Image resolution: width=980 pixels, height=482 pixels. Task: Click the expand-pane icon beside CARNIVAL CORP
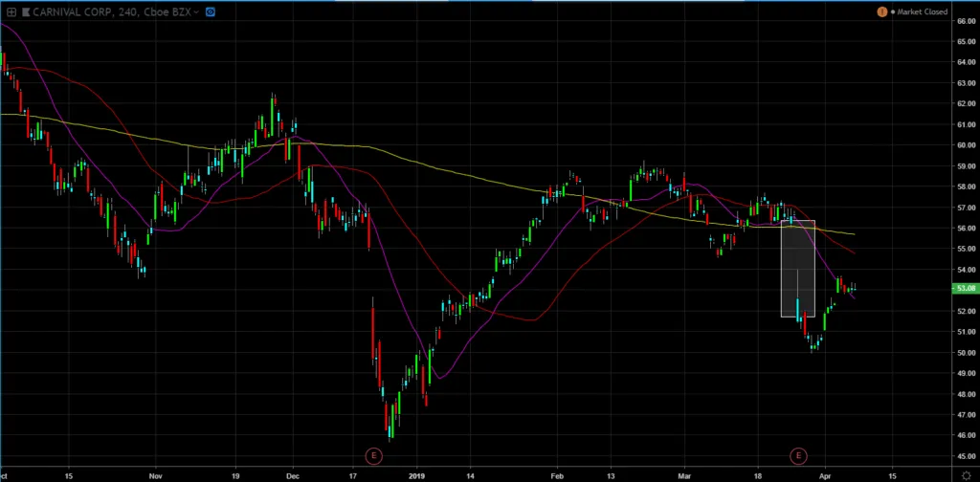pos(11,11)
